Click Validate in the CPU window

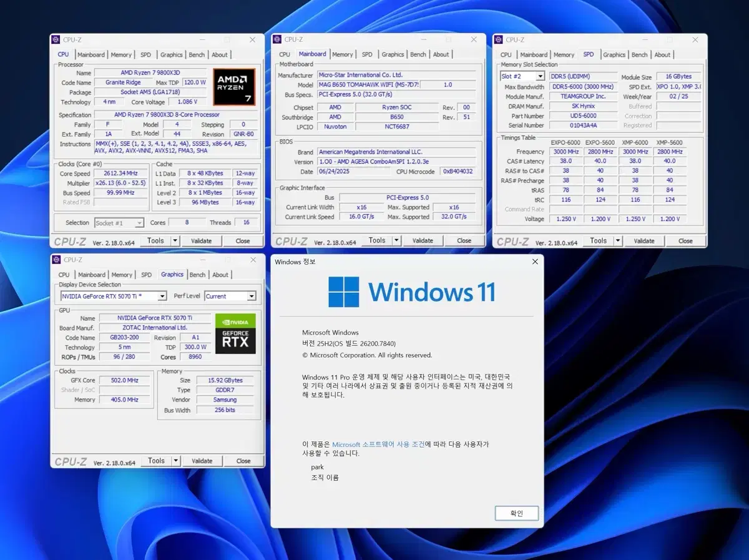(x=201, y=240)
